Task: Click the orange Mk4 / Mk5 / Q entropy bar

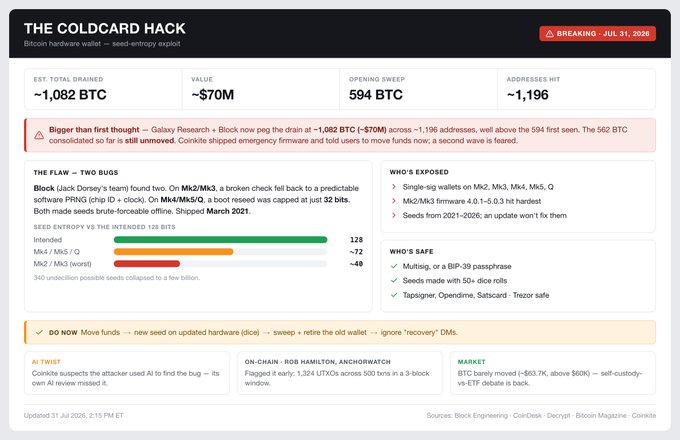Action: [x=173, y=252]
